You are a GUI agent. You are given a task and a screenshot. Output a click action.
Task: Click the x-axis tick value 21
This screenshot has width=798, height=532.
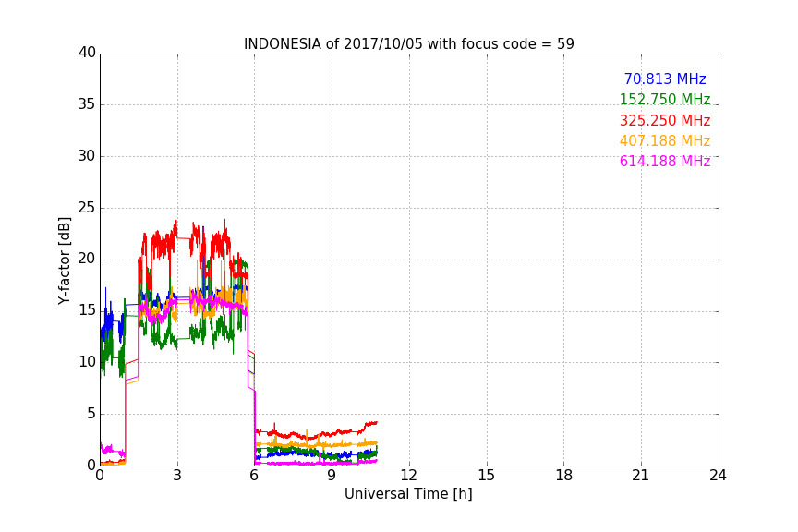click(641, 476)
